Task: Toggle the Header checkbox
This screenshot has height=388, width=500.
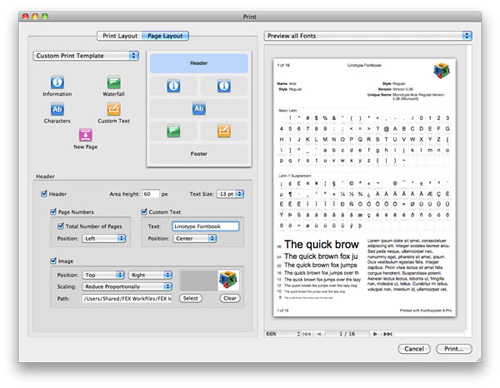Action: [44, 194]
